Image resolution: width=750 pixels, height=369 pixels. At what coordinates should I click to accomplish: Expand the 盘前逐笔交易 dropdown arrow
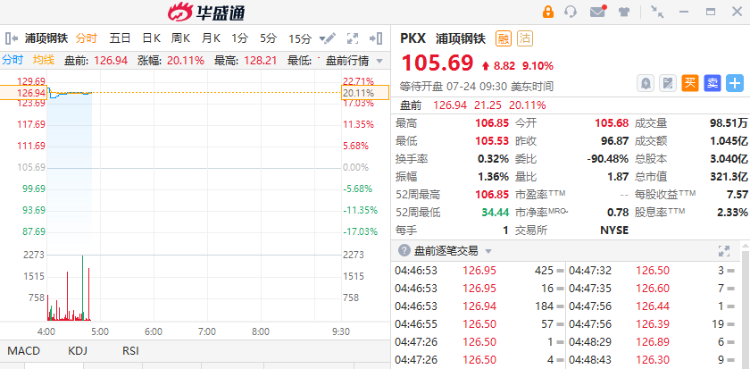tap(488, 251)
